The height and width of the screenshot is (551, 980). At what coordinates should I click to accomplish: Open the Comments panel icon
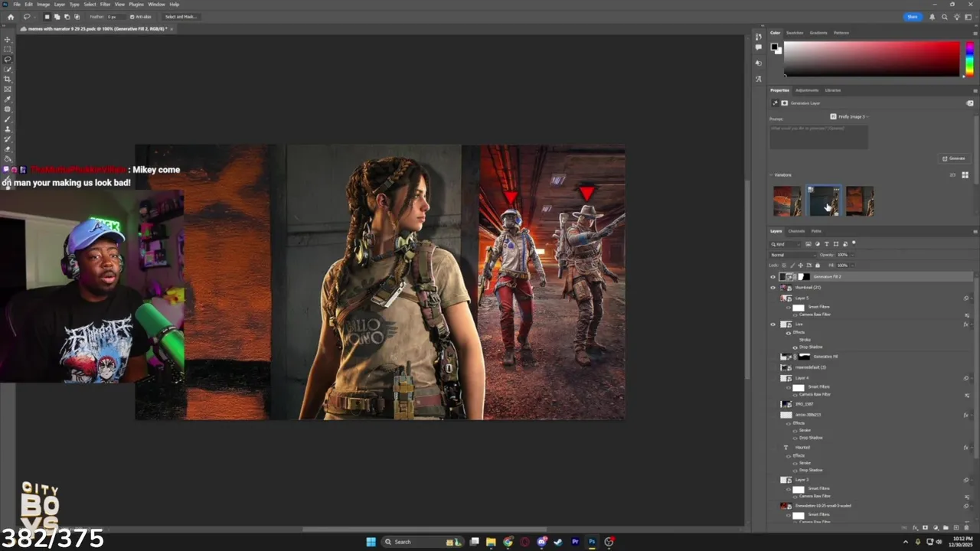(x=759, y=47)
